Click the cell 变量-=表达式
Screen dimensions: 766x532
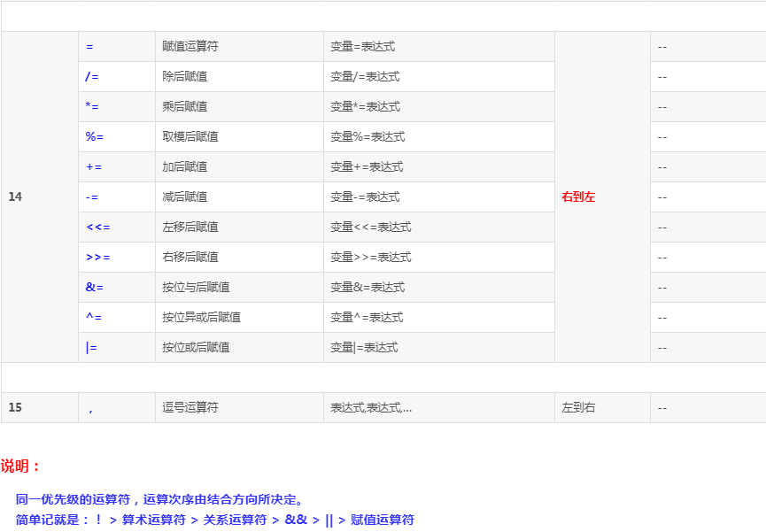coord(439,197)
